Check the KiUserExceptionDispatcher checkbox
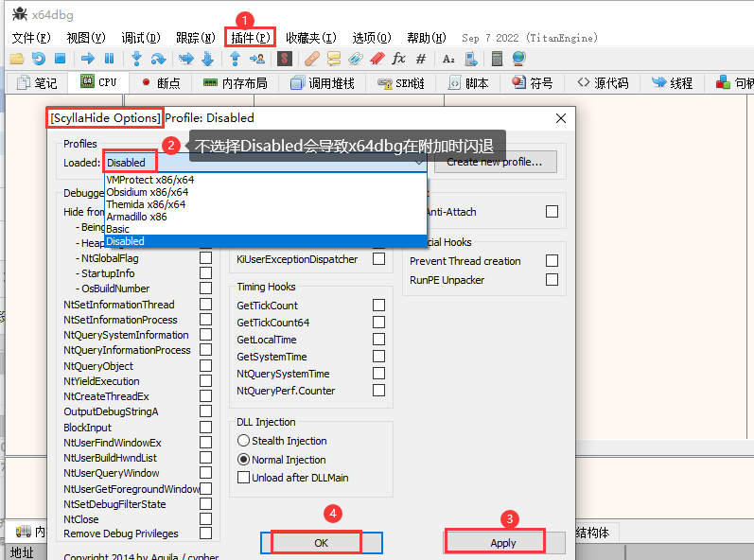 coord(379,259)
